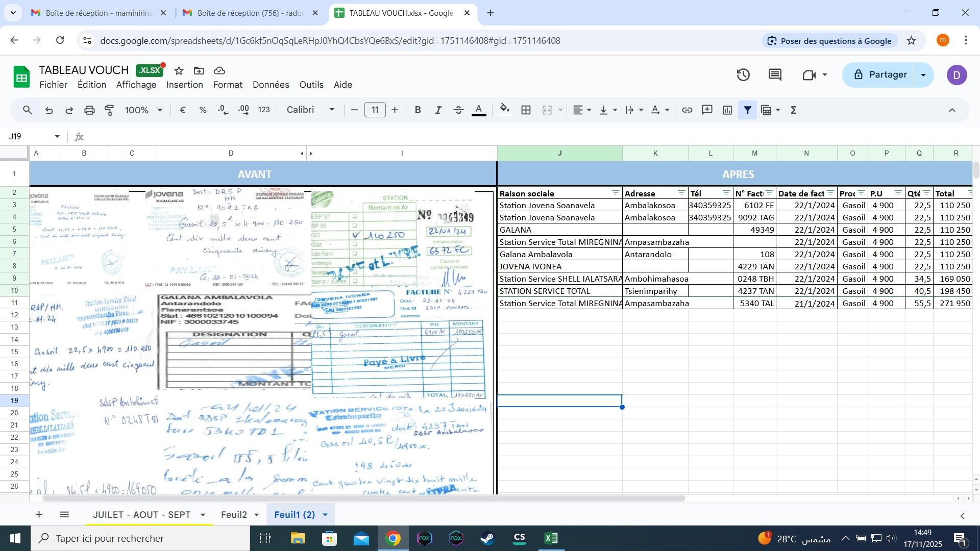Image resolution: width=980 pixels, height=551 pixels.
Task: Open the fill color paint bucket
Action: tap(504, 110)
